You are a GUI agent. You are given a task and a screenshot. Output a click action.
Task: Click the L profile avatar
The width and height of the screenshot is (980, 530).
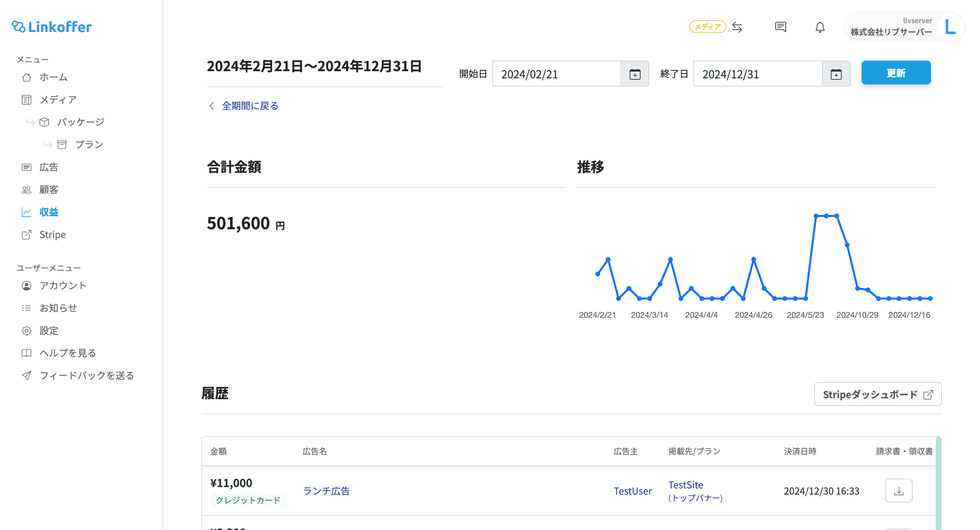(950, 27)
